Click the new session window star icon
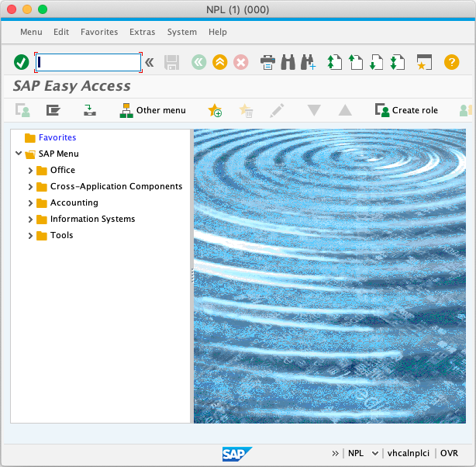The width and height of the screenshot is (476, 467). pyautogui.click(x=424, y=62)
